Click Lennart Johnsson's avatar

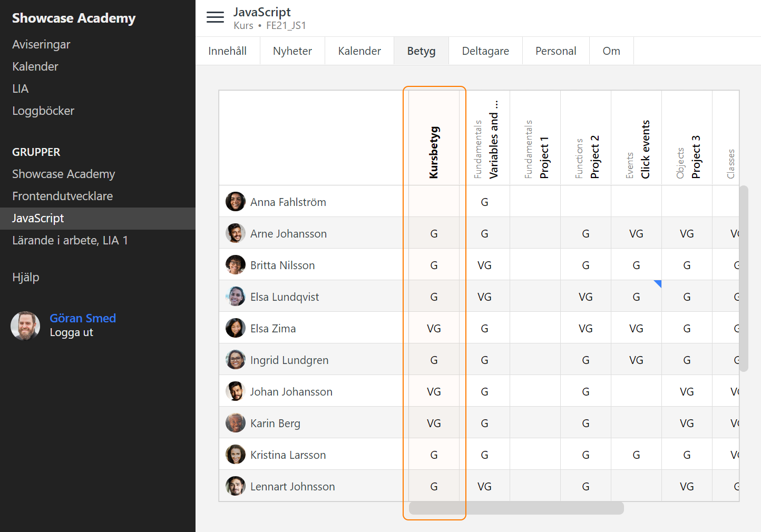pyautogui.click(x=235, y=486)
